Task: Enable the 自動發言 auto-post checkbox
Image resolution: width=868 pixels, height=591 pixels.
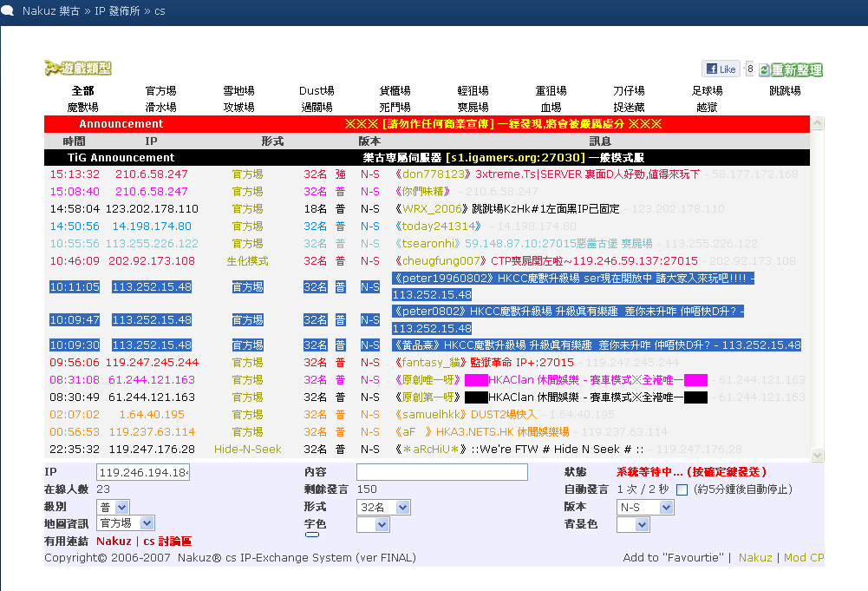Action: point(682,489)
